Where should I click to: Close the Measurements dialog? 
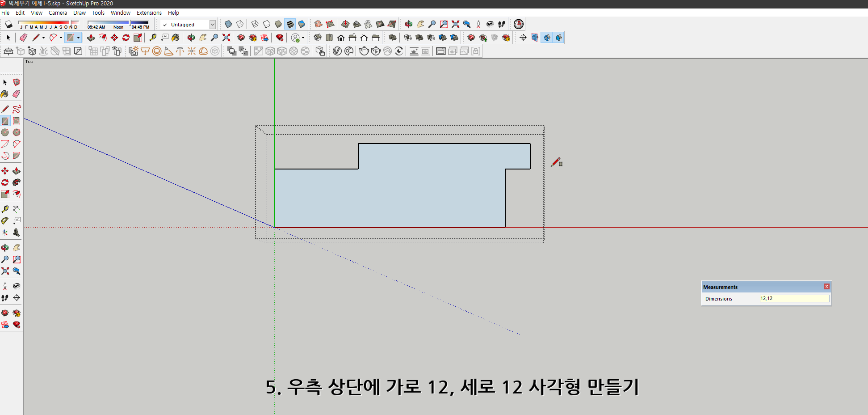coord(827,287)
